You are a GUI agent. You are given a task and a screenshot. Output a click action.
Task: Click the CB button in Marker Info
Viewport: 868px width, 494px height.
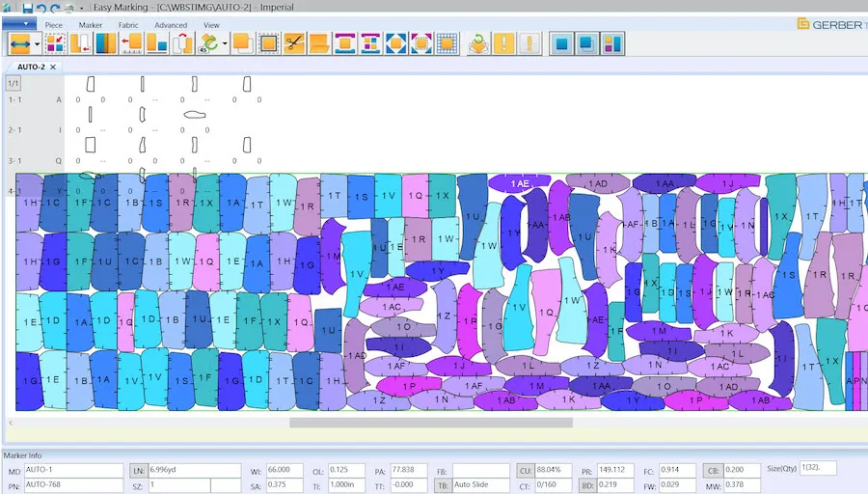point(713,470)
